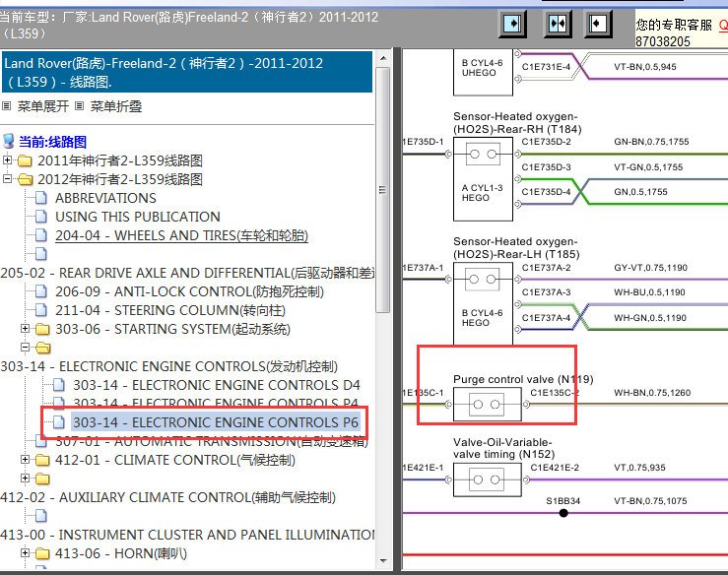728x575 pixels.
Task: Click Rear-LH HO2S sensor (T185) box
Action: pos(483,304)
